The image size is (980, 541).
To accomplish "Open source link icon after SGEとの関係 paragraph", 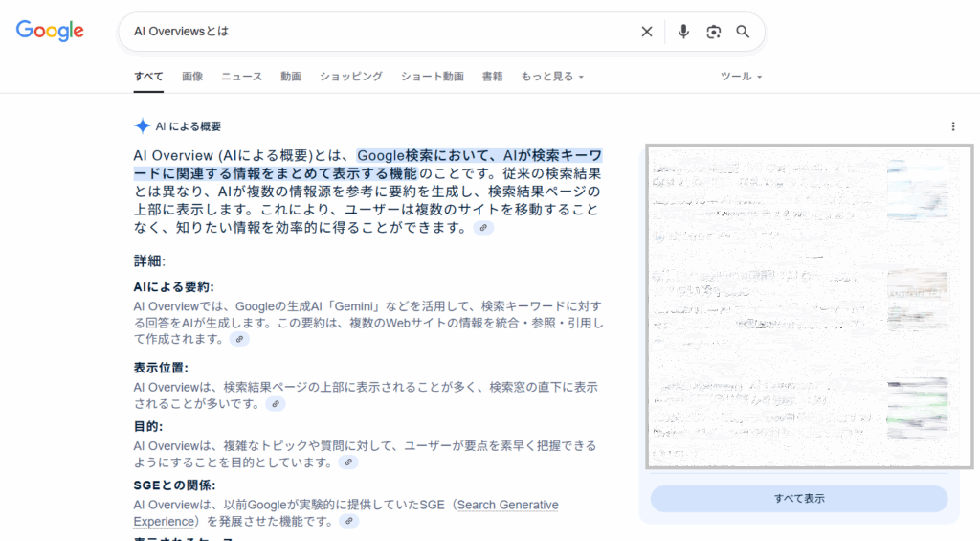I will [x=348, y=522].
